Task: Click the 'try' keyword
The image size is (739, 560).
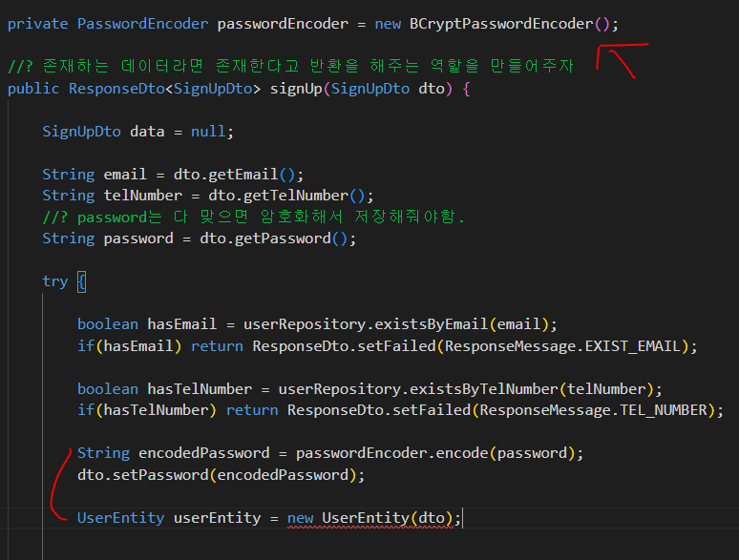Action: coord(55,281)
